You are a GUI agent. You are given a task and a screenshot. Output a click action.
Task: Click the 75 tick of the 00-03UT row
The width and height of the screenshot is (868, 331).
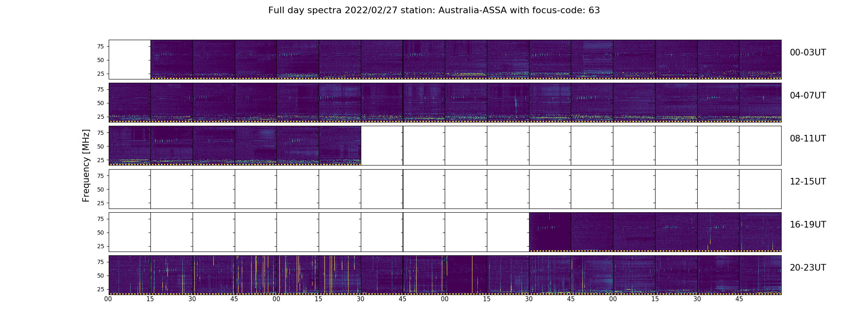coord(100,46)
